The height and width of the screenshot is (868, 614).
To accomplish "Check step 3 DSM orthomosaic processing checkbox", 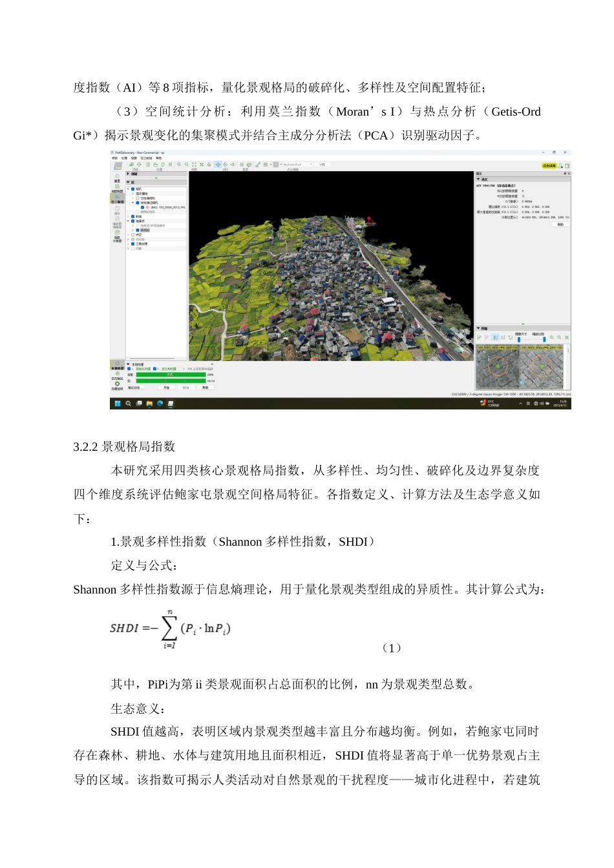I will (180, 367).
